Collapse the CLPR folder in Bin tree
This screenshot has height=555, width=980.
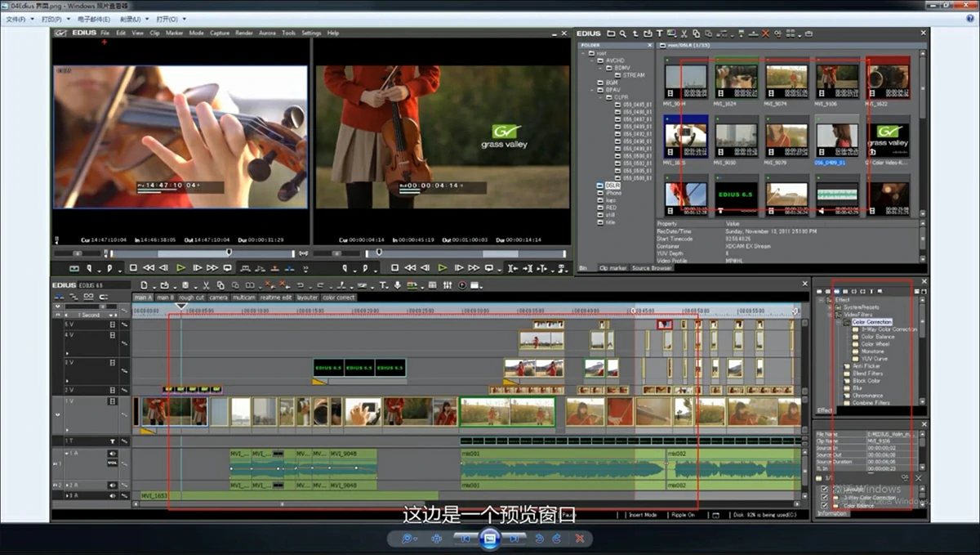click(x=599, y=97)
